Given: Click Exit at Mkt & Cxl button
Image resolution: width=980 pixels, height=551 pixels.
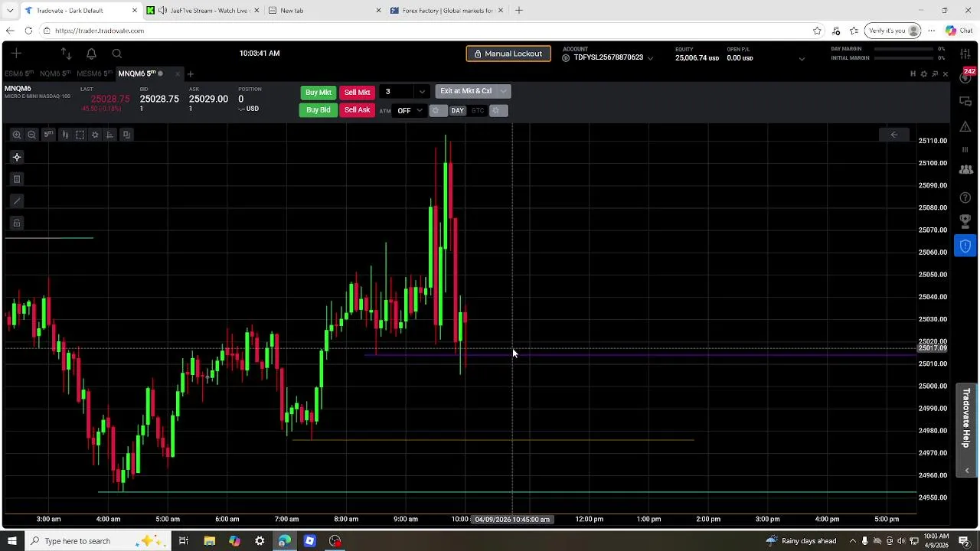Looking at the screenshot, I should tap(465, 91).
